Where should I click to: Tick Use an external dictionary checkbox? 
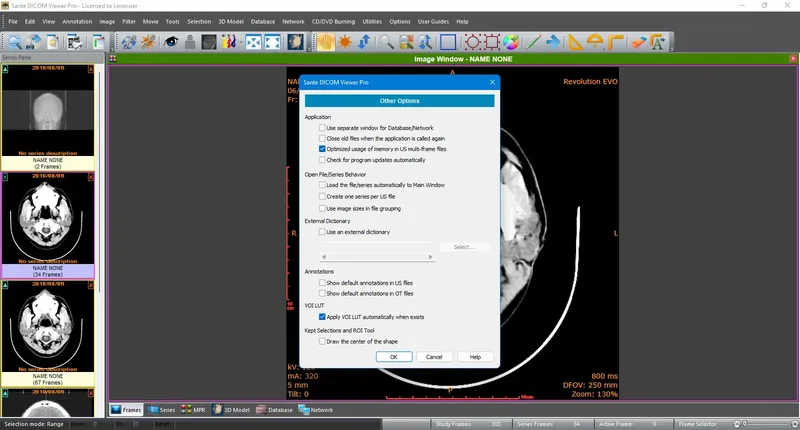[x=323, y=231]
